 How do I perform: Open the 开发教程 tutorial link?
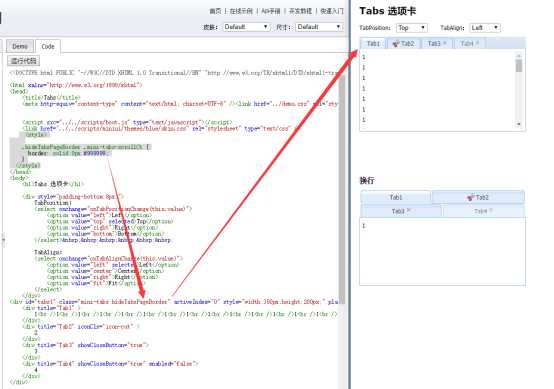300,11
